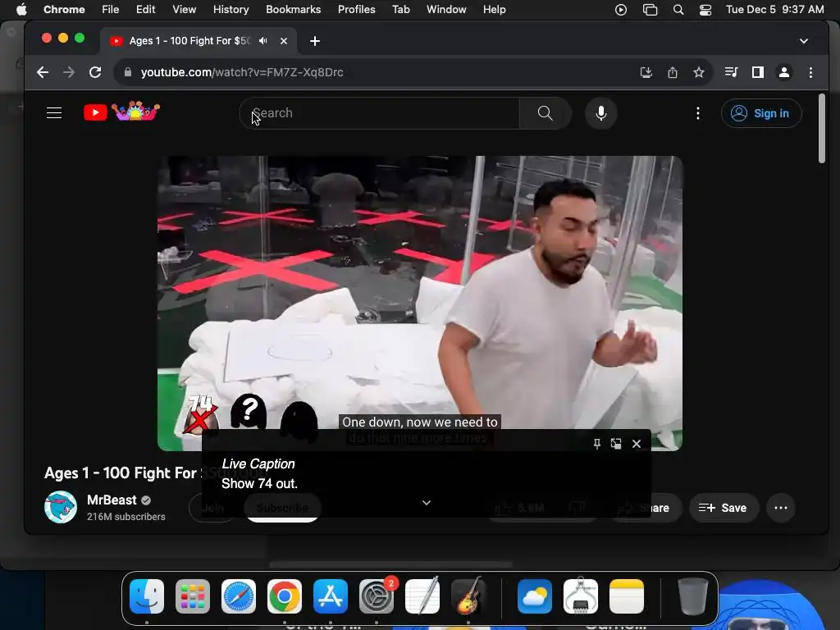Close the Live Caption overlay

[637, 444]
